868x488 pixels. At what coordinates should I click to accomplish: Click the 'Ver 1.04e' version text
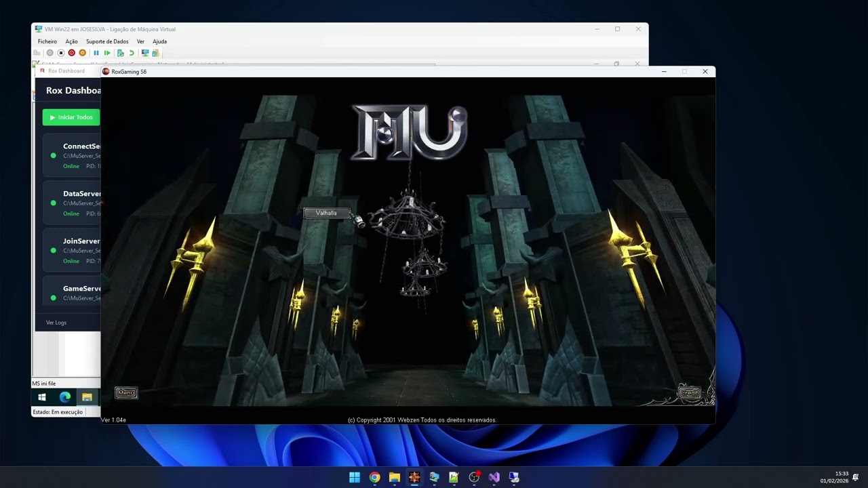[113, 420]
